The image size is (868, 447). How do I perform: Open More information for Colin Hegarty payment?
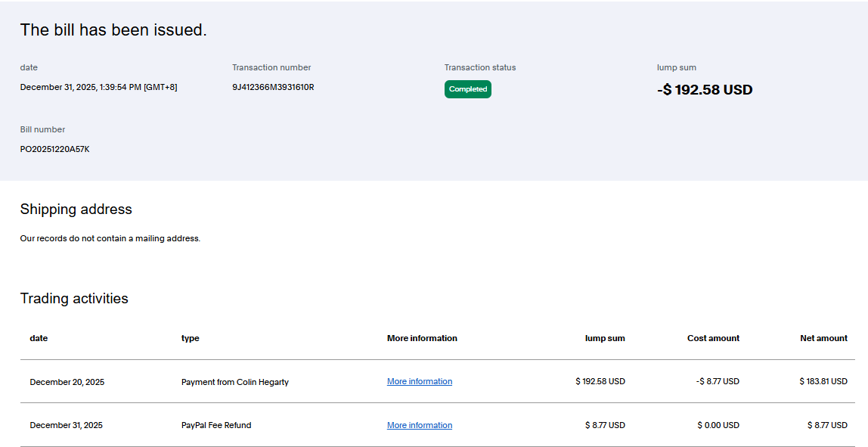pos(419,382)
